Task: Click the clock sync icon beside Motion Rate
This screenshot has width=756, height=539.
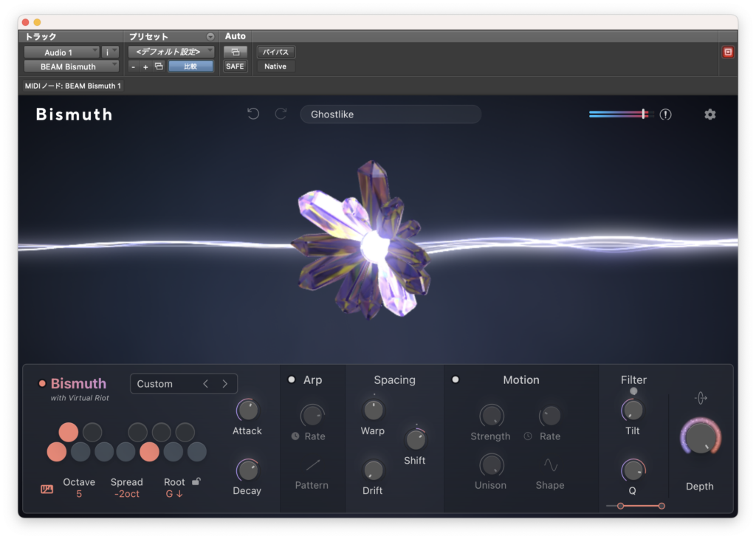Action: 528,436
